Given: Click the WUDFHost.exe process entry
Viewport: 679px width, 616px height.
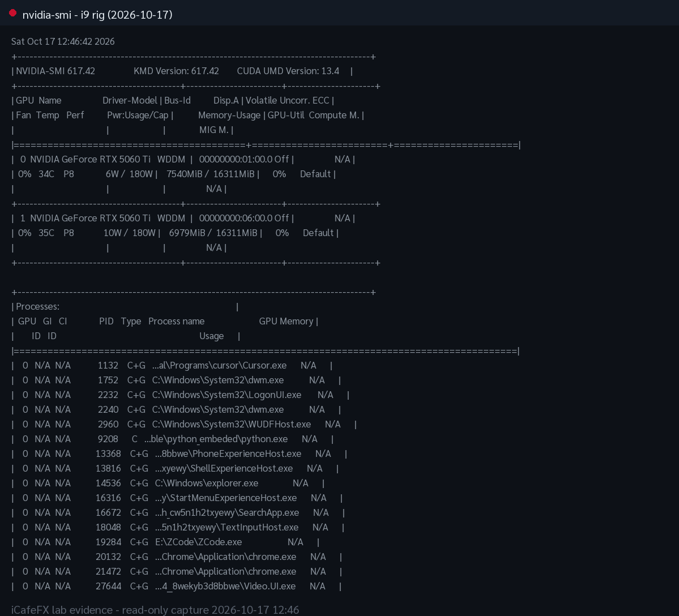Looking at the screenshot, I should pyautogui.click(x=231, y=424).
